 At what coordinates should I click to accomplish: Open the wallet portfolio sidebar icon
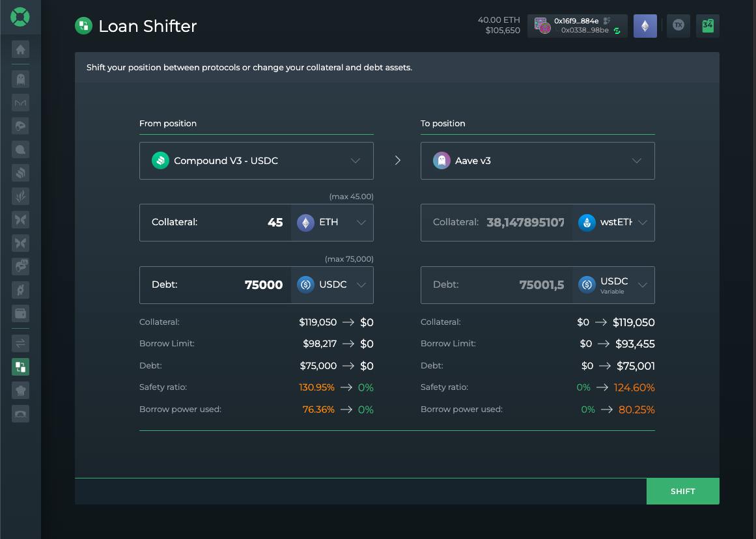click(20, 313)
